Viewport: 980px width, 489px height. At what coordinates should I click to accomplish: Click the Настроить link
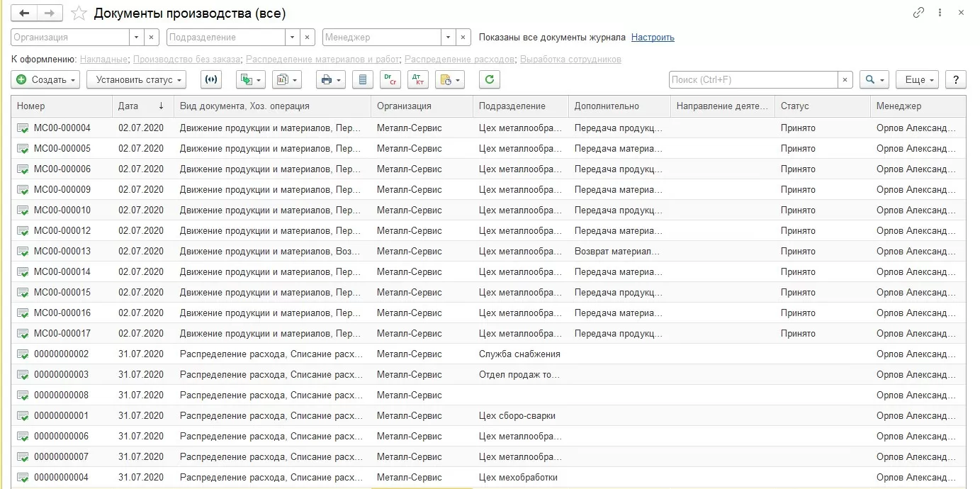[653, 38]
